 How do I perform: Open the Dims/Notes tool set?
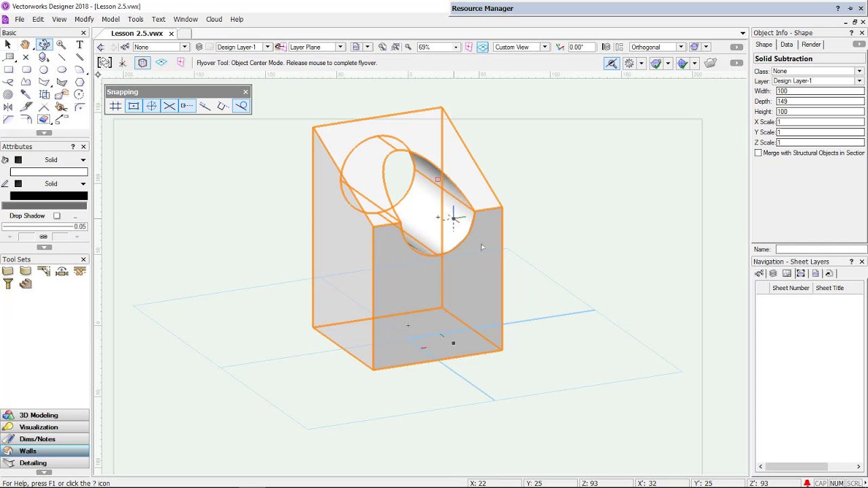(x=45, y=439)
